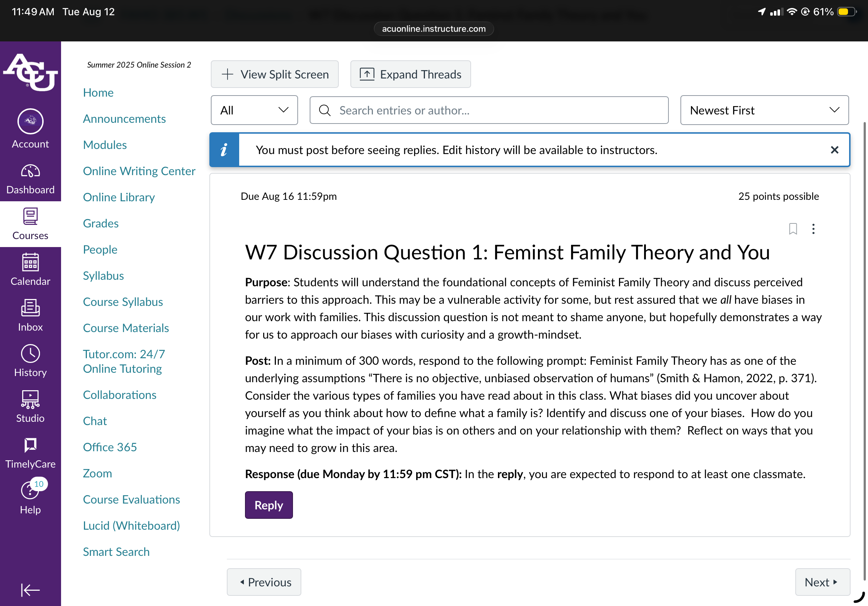The image size is (868, 606).
Task: Open the Account profile icon
Action: (x=30, y=122)
